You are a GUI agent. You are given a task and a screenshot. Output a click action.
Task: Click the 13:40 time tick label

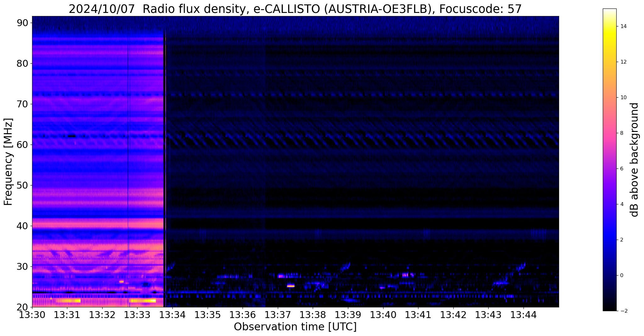point(383,315)
